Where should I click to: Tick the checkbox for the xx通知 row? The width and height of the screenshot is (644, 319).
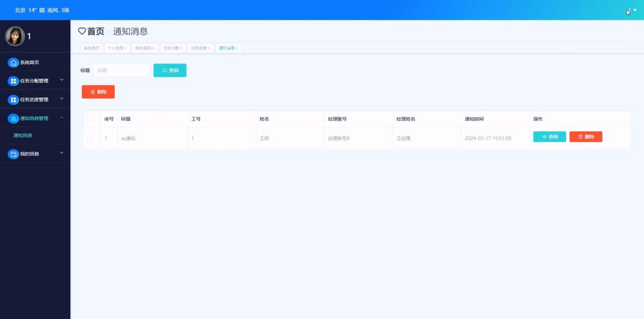90,138
